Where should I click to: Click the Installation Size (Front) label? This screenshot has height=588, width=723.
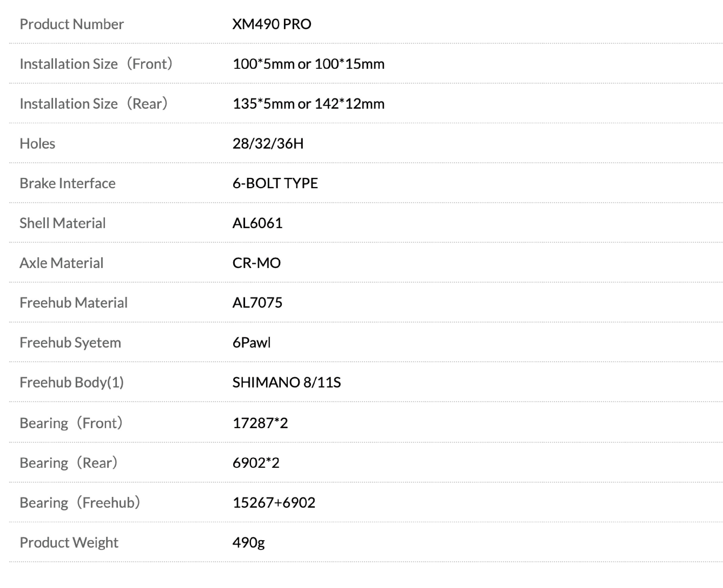[96, 64]
